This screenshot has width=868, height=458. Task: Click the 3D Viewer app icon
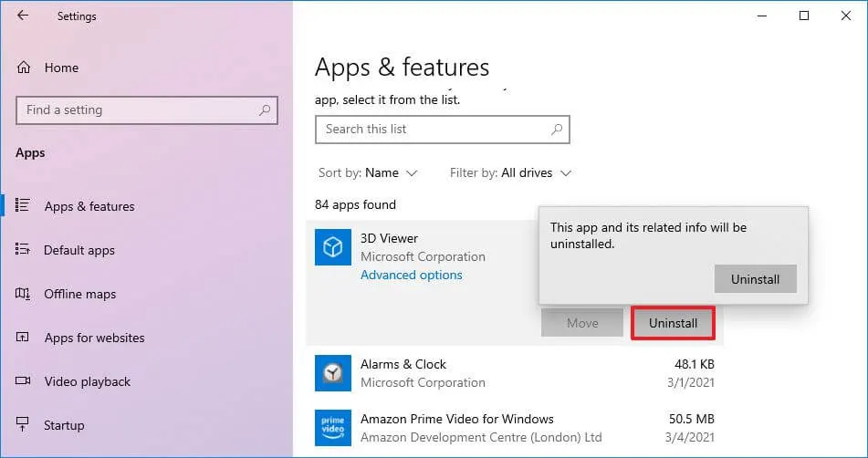[x=333, y=246]
